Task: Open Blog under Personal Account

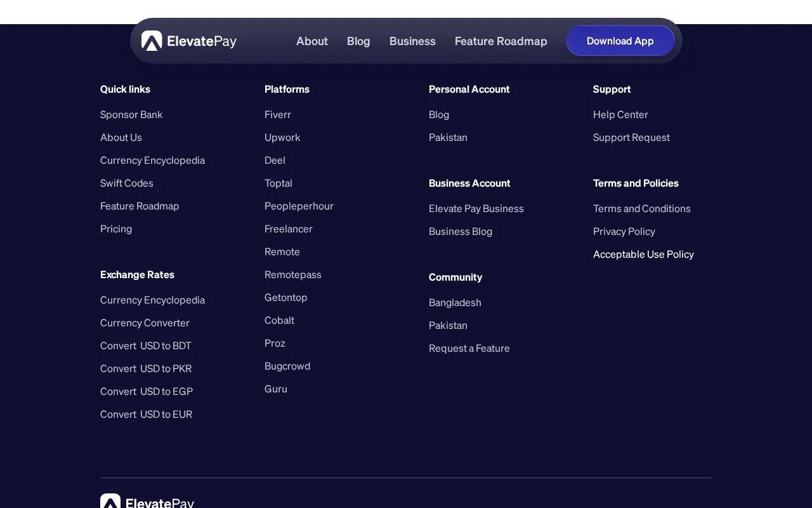Action: point(439,114)
